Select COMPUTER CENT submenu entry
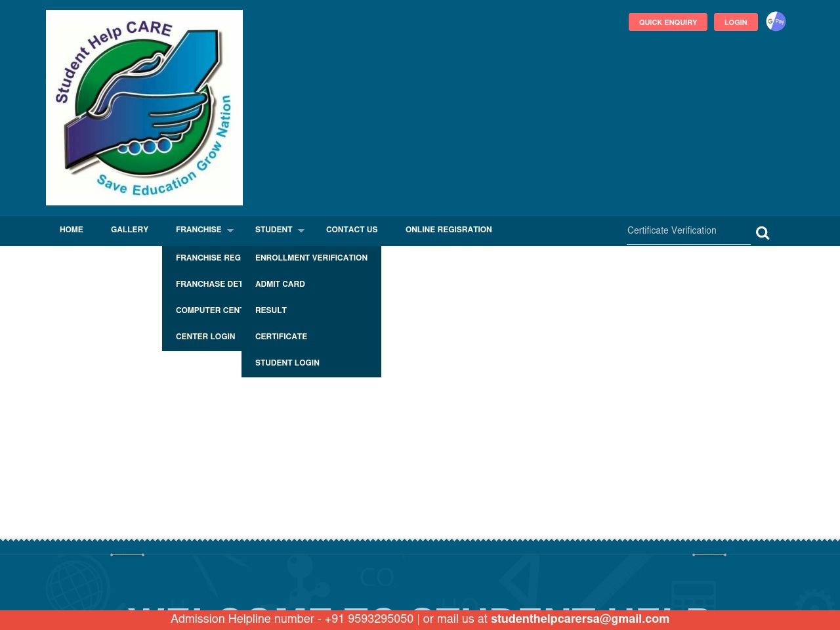The image size is (840, 630). (x=202, y=310)
